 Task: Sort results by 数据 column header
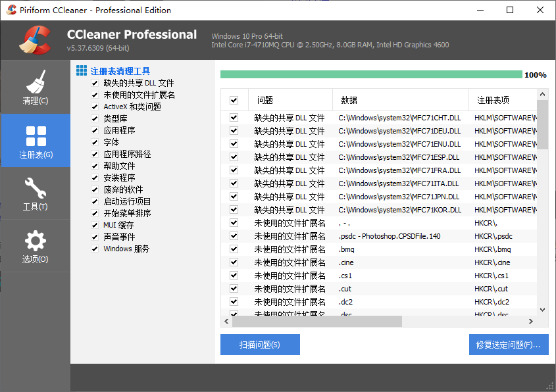pyautogui.click(x=401, y=101)
